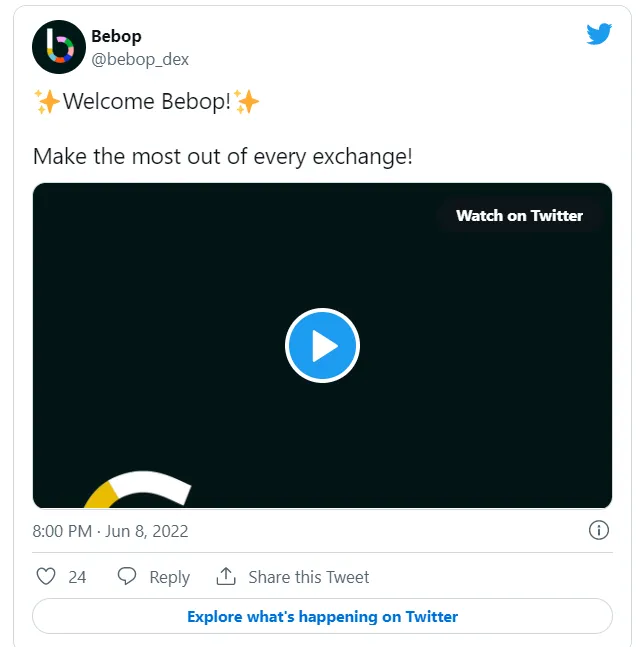This screenshot has width=636, height=647.
Task: Open the tweet timestamp 8:00 PM Jun 8, 2022
Action: 110,531
